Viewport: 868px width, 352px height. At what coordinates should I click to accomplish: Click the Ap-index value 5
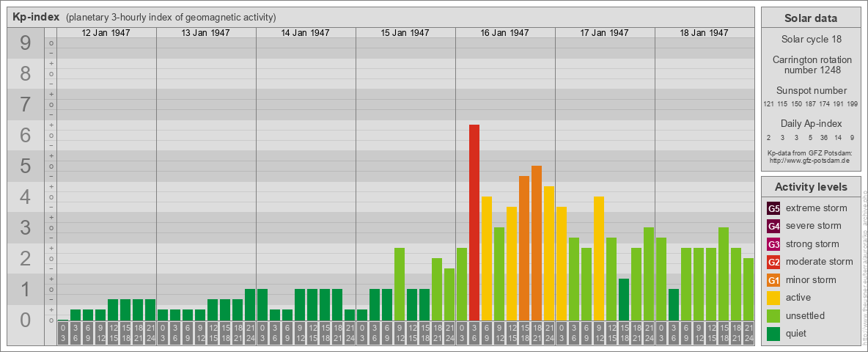tap(810, 137)
